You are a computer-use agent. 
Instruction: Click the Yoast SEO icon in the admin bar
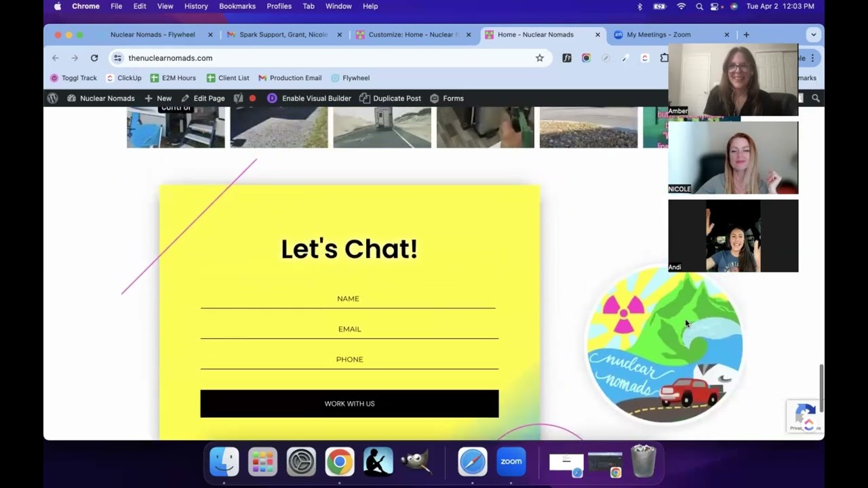tap(238, 98)
